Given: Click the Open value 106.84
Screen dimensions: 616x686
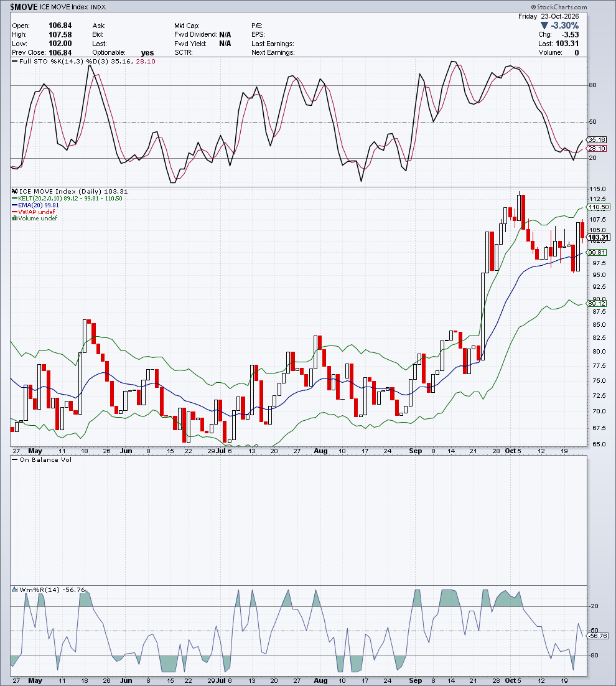Looking at the screenshot, I should tap(60, 26).
